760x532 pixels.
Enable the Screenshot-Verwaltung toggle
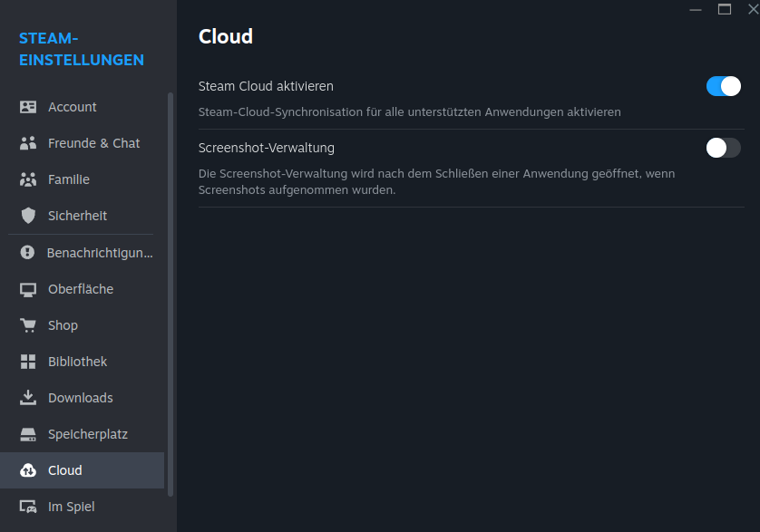723,148
